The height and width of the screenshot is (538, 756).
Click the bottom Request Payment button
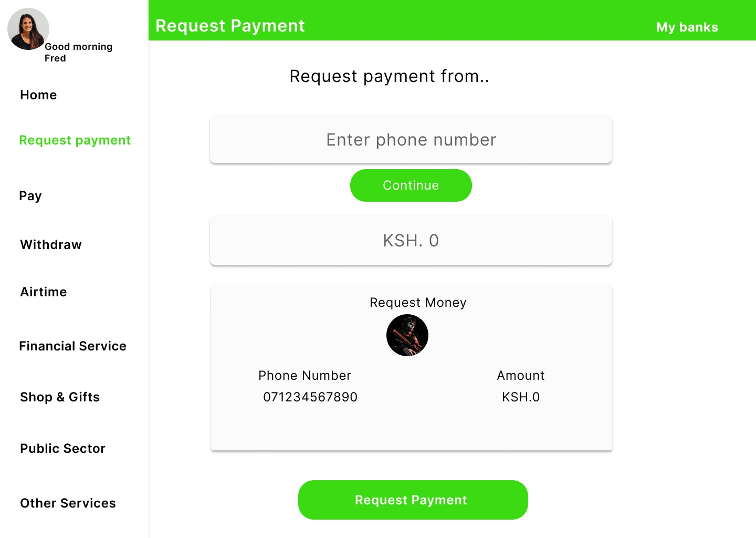click(x=413, y=500)
